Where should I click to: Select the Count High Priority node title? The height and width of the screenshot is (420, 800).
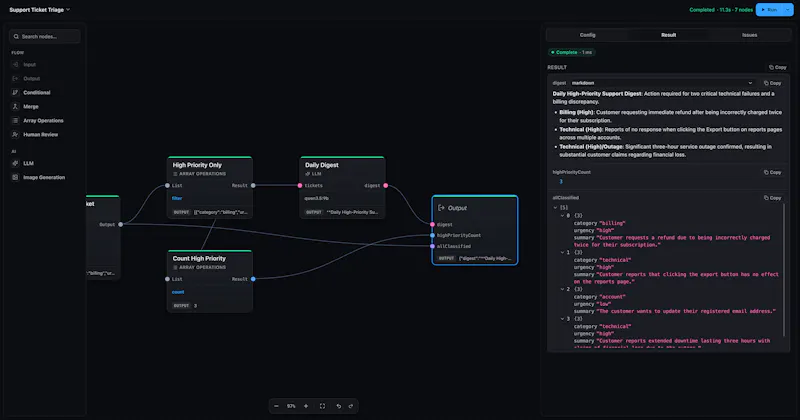click(x=199, y=259)
